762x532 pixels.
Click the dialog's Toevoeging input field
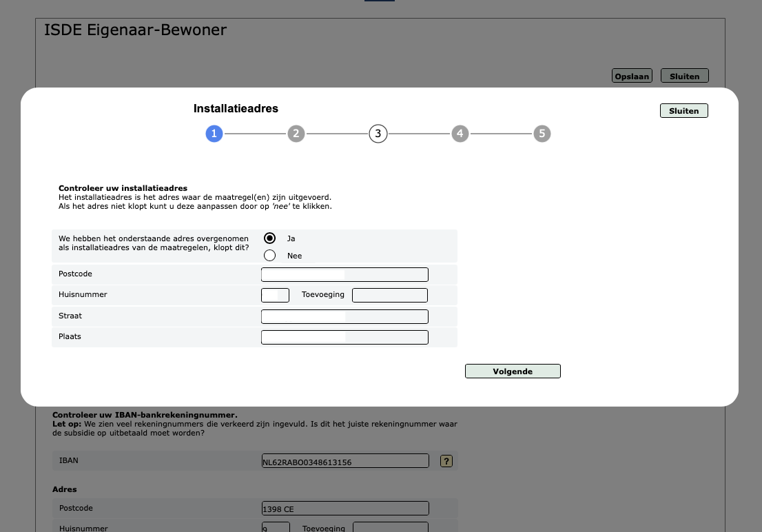389,296
